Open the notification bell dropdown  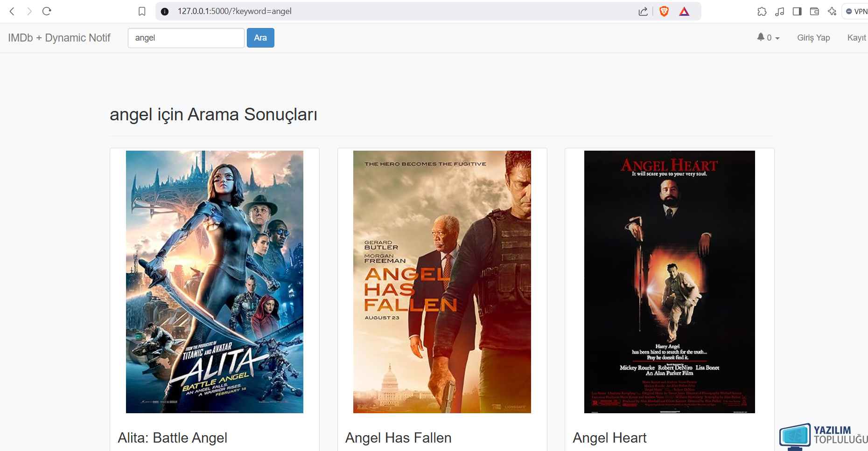[768, 37]
